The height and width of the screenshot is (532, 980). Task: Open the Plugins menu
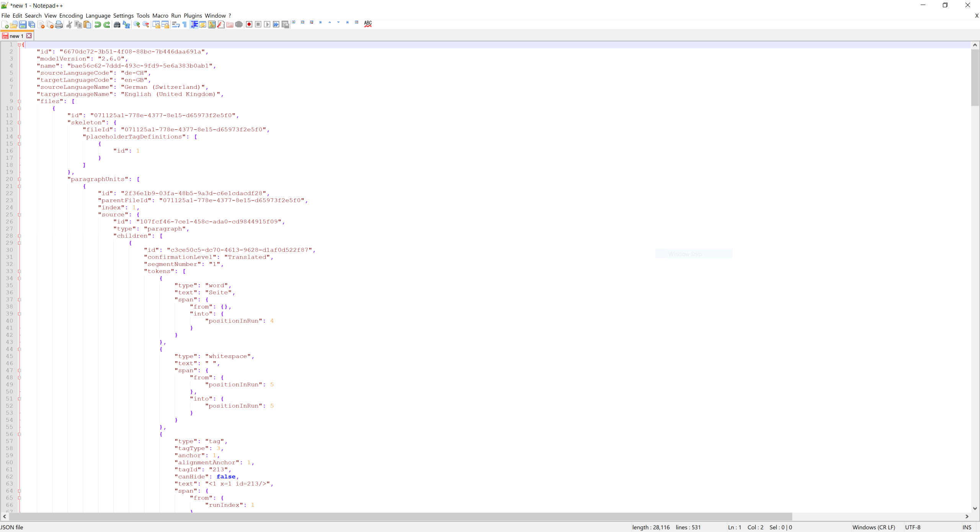tap(193, 16)
